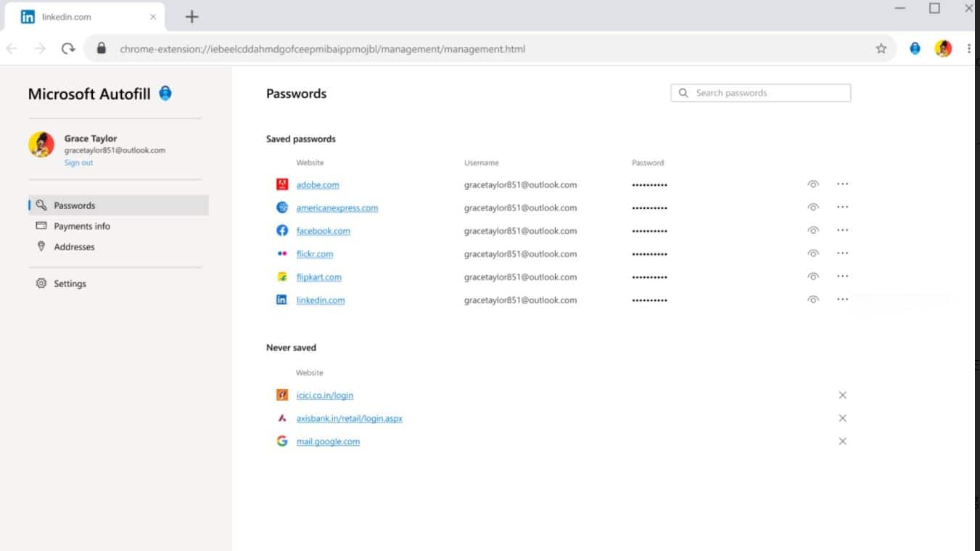980x551 pixels.
Task: Click the Flipkart favicon
Action: 282,277
